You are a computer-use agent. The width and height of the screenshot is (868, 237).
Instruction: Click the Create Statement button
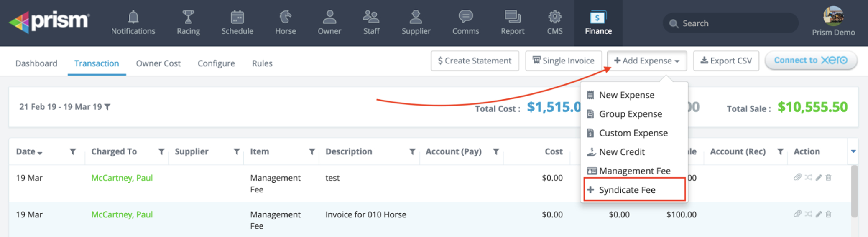pos(475,61)
